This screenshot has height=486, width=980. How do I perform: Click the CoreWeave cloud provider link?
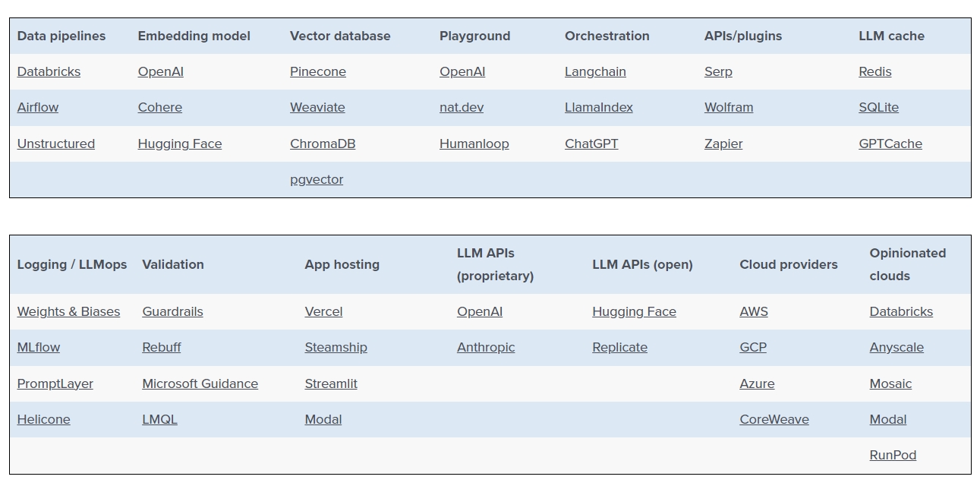pos(774,419)
